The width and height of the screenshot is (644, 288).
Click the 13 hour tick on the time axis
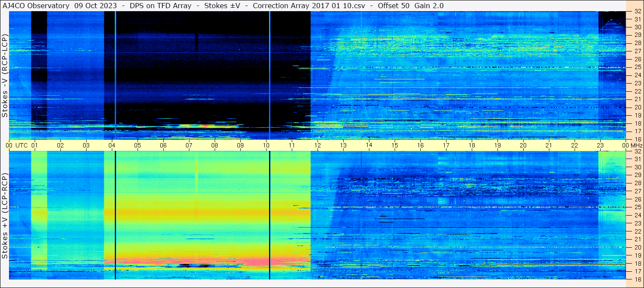pos(343,145)
